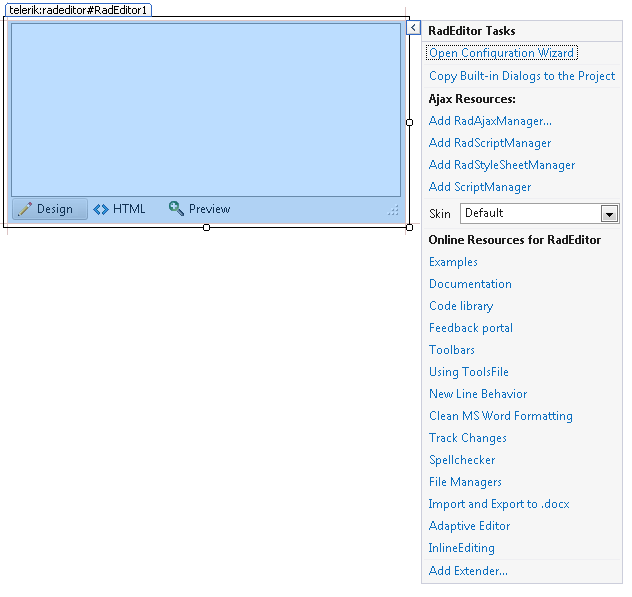Open the Feedback portal link
632x597 pixels.
click(471, 328)
